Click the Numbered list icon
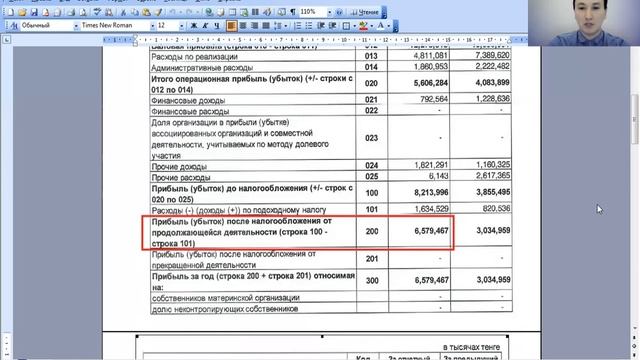 click(x=297, y=26)
